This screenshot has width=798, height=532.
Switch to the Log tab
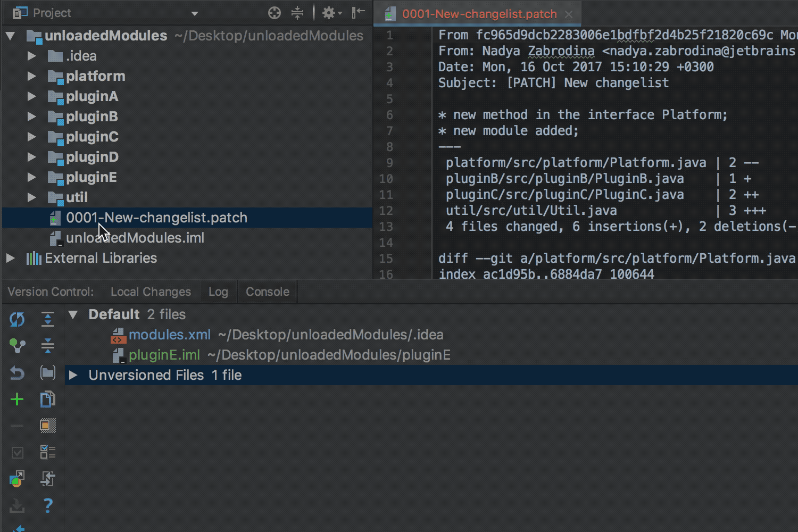[218, 292]
